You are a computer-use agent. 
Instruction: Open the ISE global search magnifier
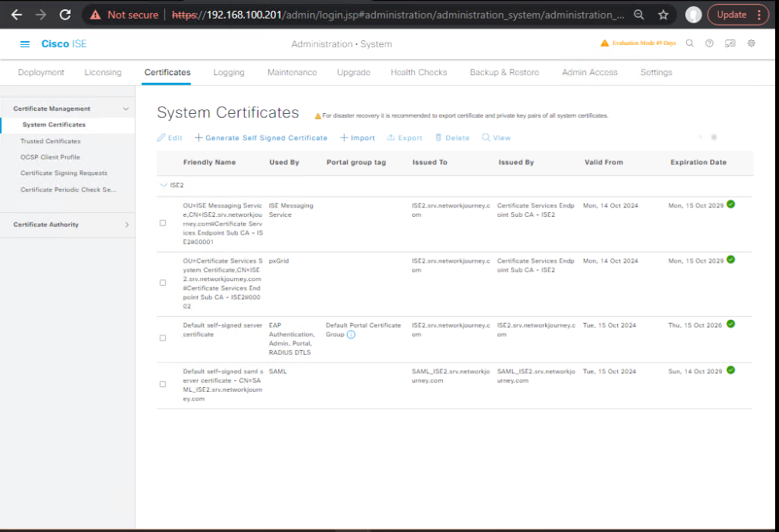pos(690,43)
